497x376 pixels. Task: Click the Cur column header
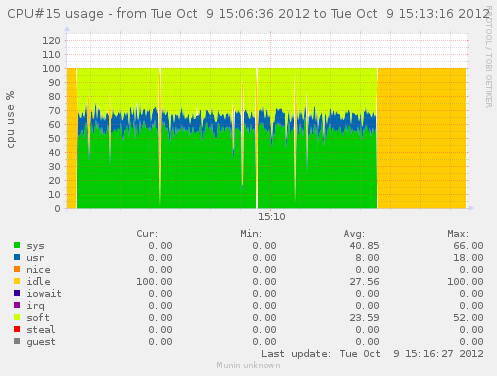(147, 234)
